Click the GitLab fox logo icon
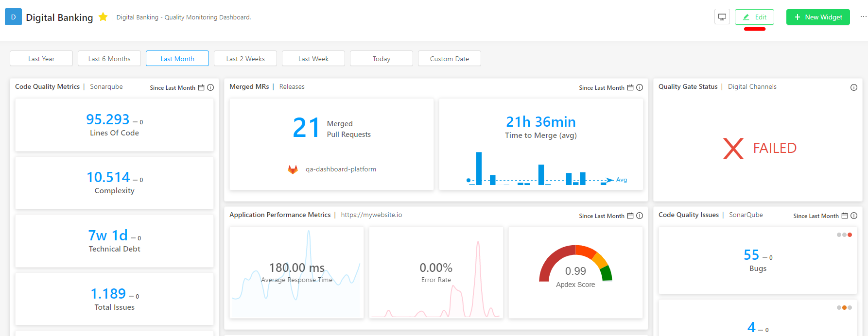 tap(293, 169)
